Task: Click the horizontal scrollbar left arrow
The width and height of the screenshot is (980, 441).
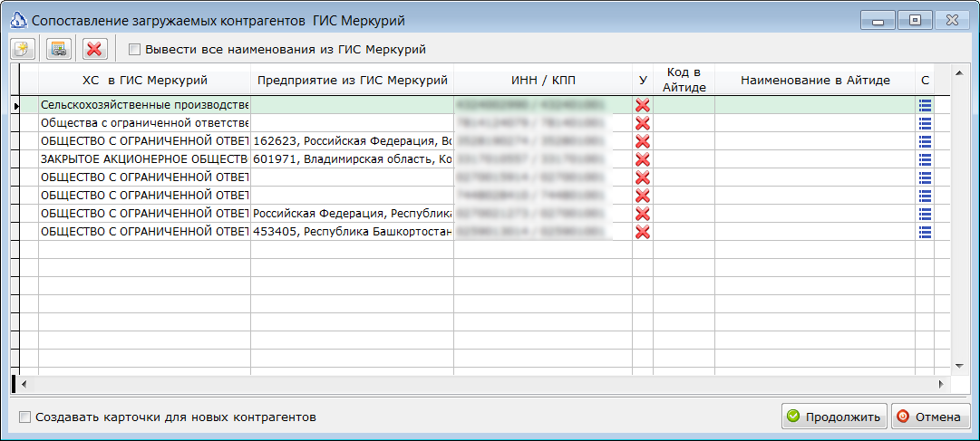Action: [24, 384]
